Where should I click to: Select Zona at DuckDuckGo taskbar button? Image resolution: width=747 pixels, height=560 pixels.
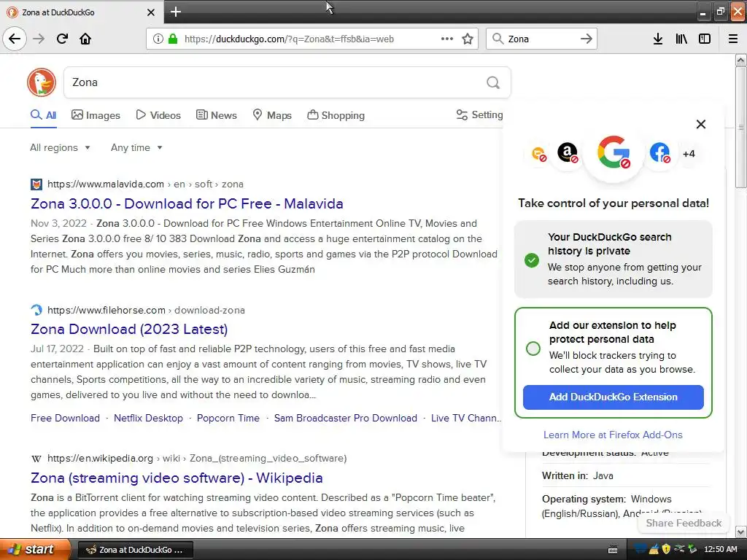pyautogui.click(x=135, y=550)
